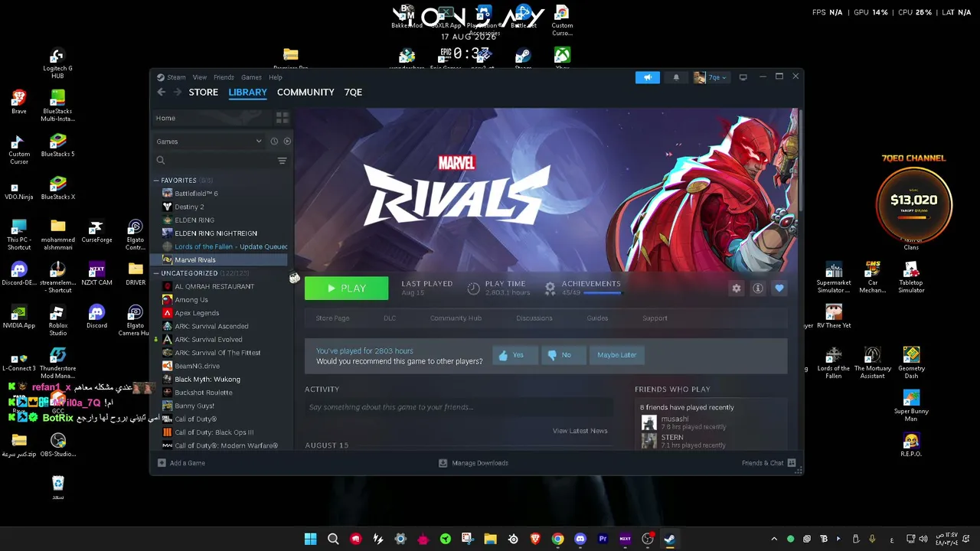Open the Steam announcements megaphone button
This screenshot has height=551, width=980.
[647, 77]
